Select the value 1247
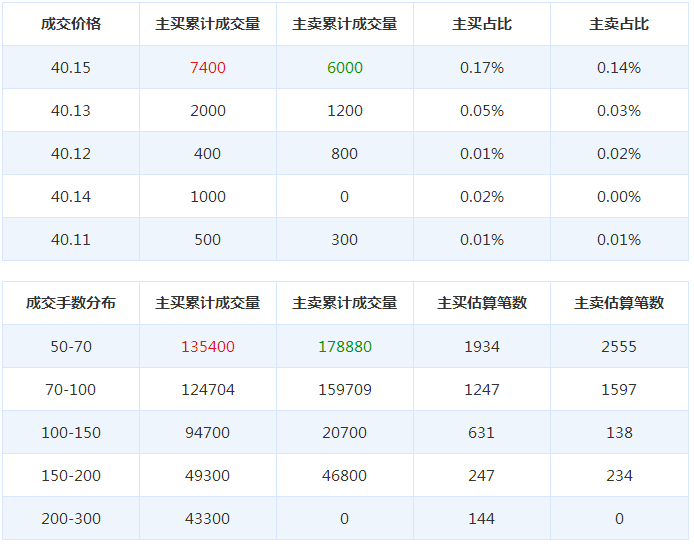The height and width of the screenshot is (544, 694). pyautogui.click(x=482, y=390)
